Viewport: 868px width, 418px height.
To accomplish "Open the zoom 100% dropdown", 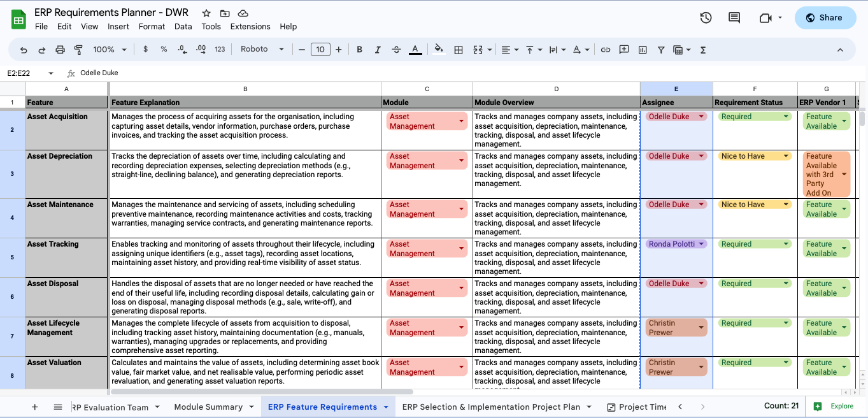I will click(110, 49).
